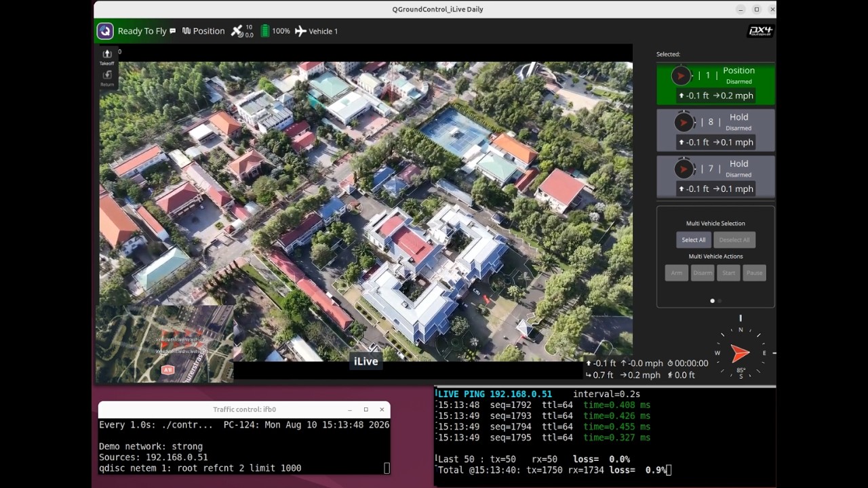Click the 'qdisc netem 1' terminal line
Image resolution: width=868 pixels, height=488 pixels.
coord(200,468)
